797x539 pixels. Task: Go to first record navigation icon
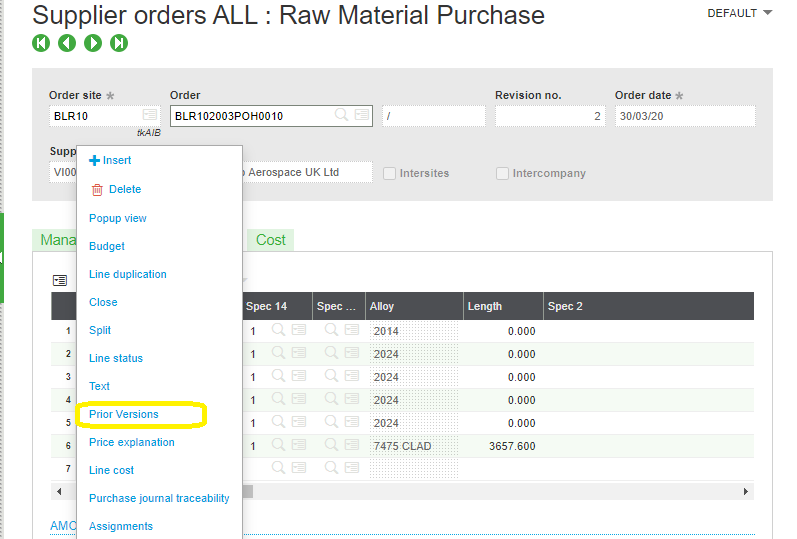41,43
